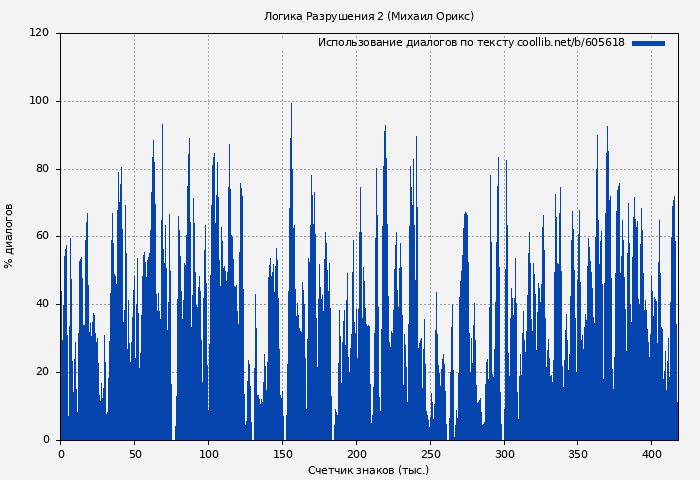
Task: Click the coollib.net/b/605618 URL in the legend
Action: point(570,43)
